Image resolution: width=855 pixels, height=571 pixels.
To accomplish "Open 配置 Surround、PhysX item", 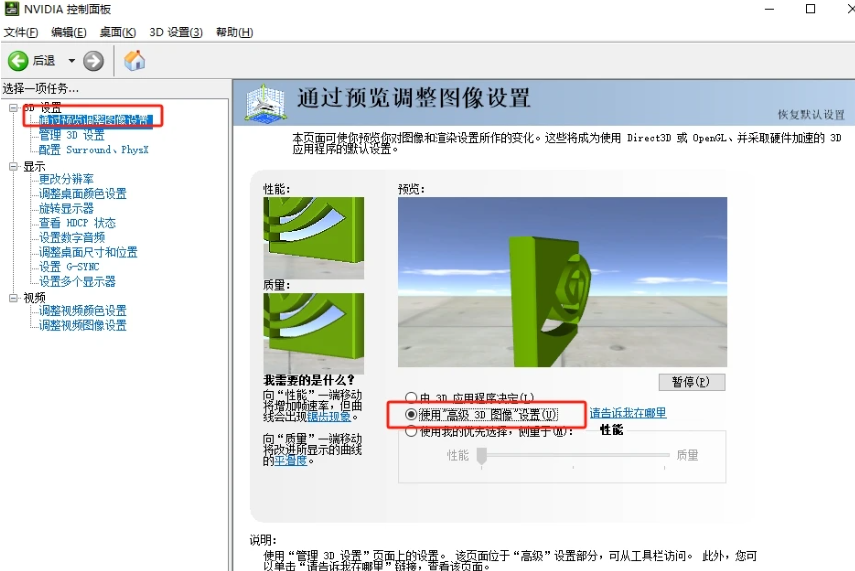I will [x=94, y=149].
